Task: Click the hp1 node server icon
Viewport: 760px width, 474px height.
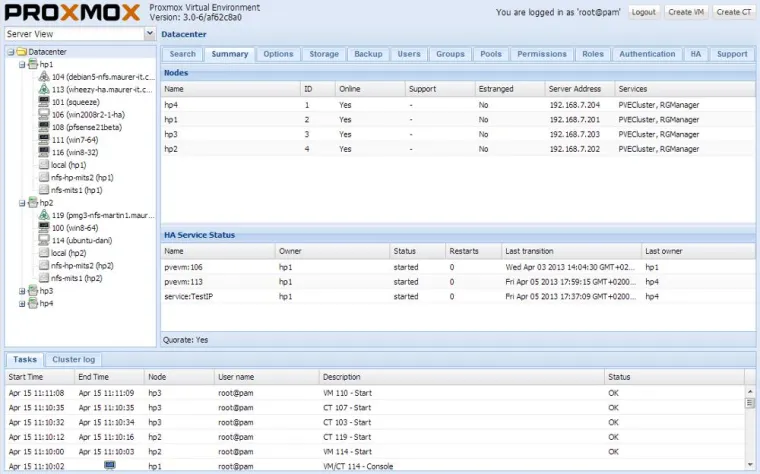Action: click(x=33, y=64)
